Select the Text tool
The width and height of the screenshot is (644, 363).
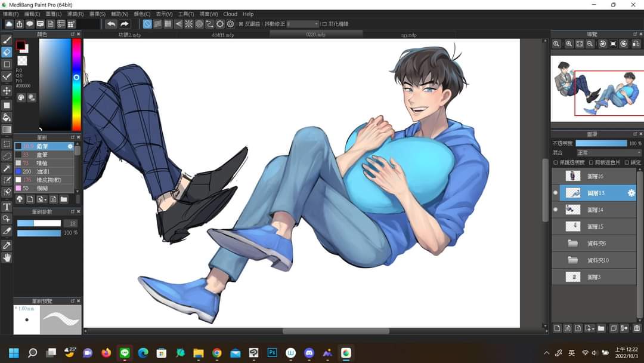pos(7,207)
